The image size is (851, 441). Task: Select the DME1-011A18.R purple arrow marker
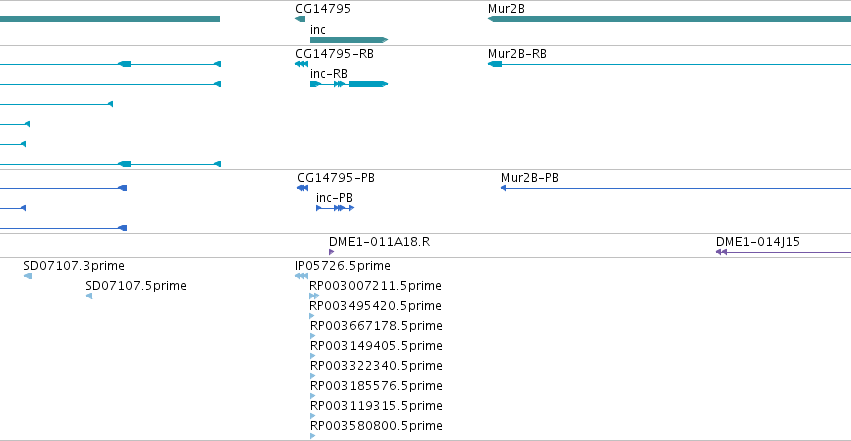pyautogui.click(x=331, y=252)
